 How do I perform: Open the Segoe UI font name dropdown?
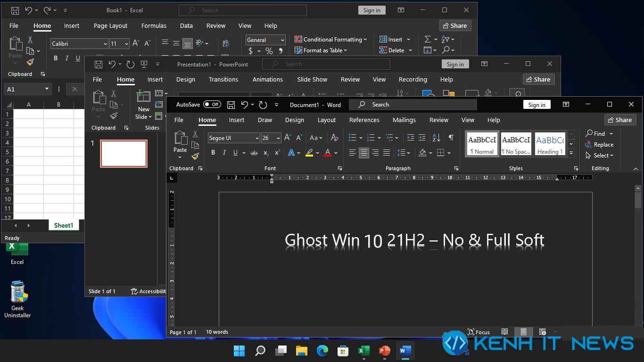257,138
